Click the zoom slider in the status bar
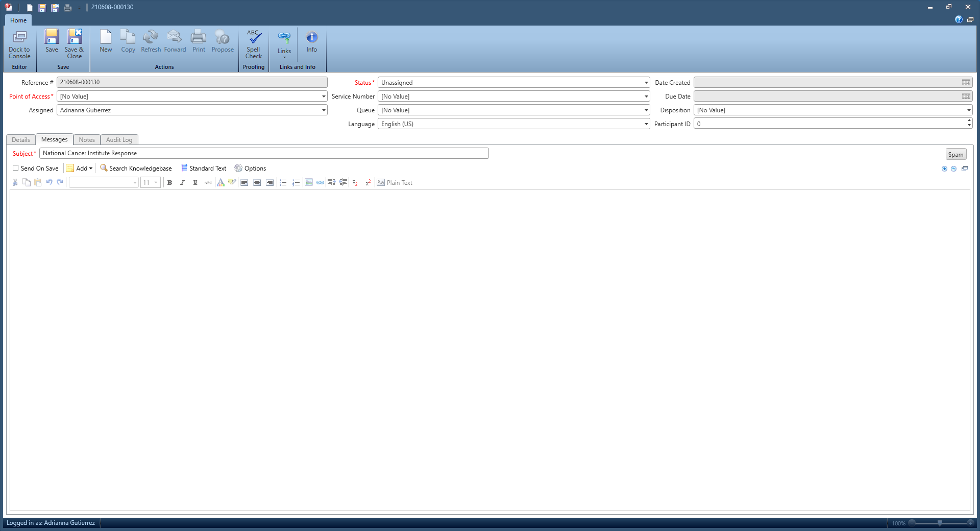 coord(940,523)
